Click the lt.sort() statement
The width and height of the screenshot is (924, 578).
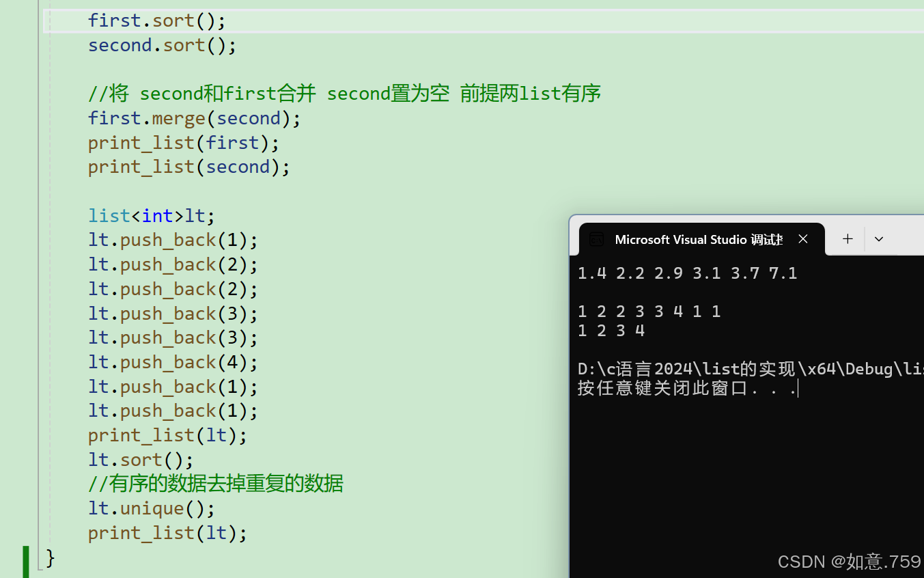coord(141,460)
